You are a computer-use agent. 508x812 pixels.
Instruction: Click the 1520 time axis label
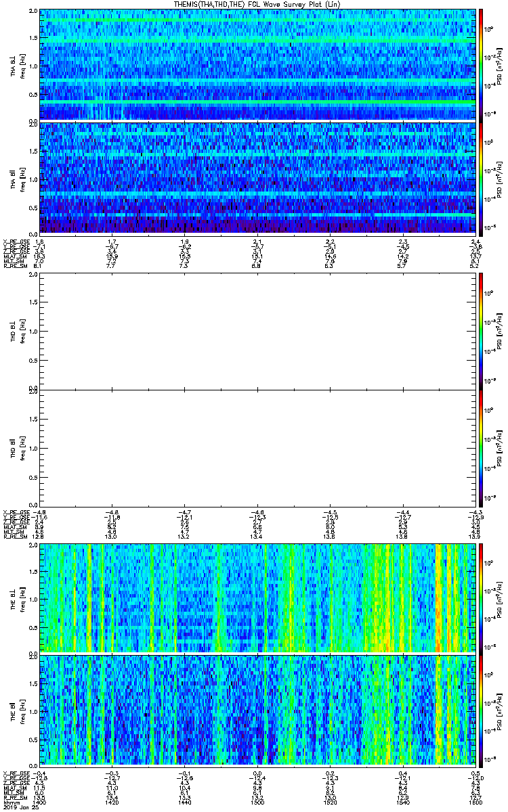(x=330, y=803)
